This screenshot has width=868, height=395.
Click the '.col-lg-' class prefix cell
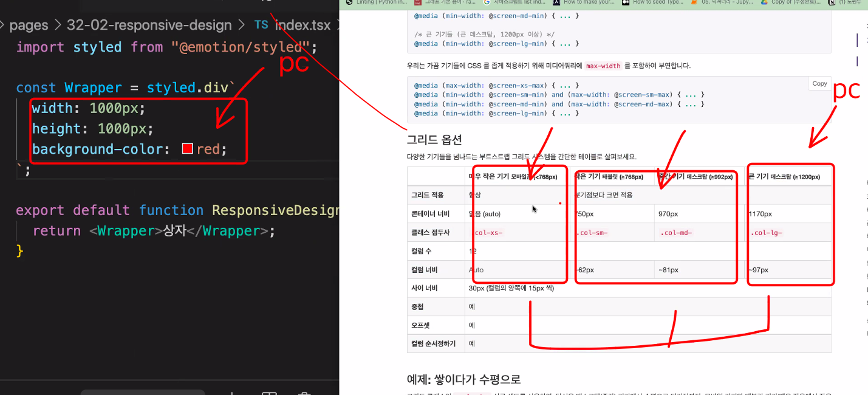click(x=767, y=233)
